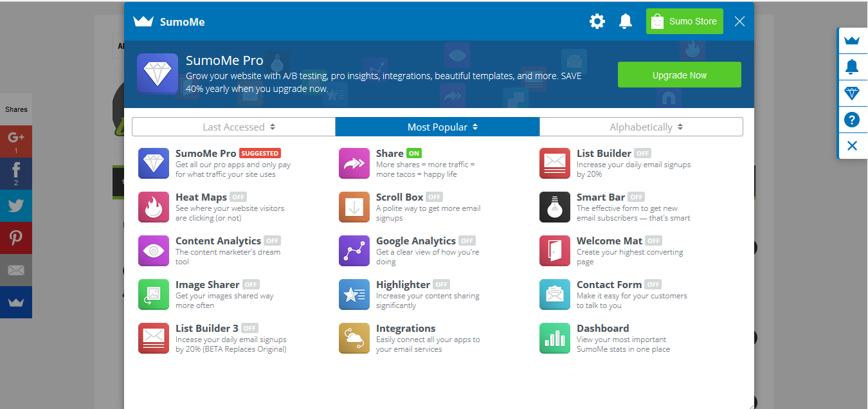
Task: Click the Image Sharer OFF badge
Action: pos(250,284)
